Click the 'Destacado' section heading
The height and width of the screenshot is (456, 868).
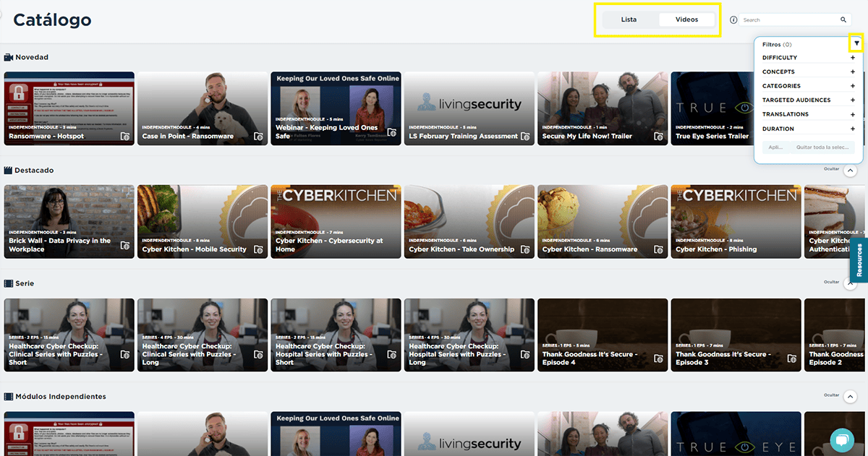[34, 171]
